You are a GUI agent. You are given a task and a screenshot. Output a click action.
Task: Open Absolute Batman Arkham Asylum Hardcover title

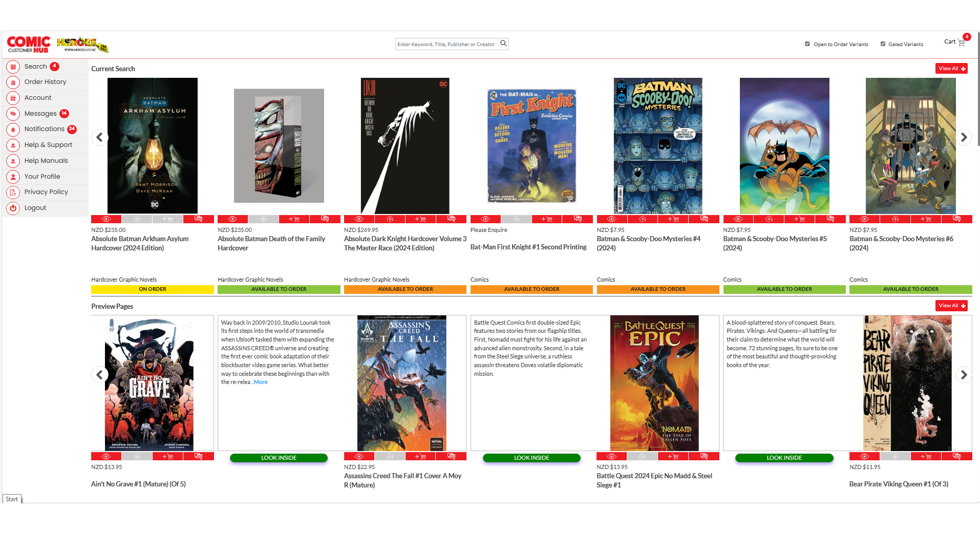click(x=140, y=243)
